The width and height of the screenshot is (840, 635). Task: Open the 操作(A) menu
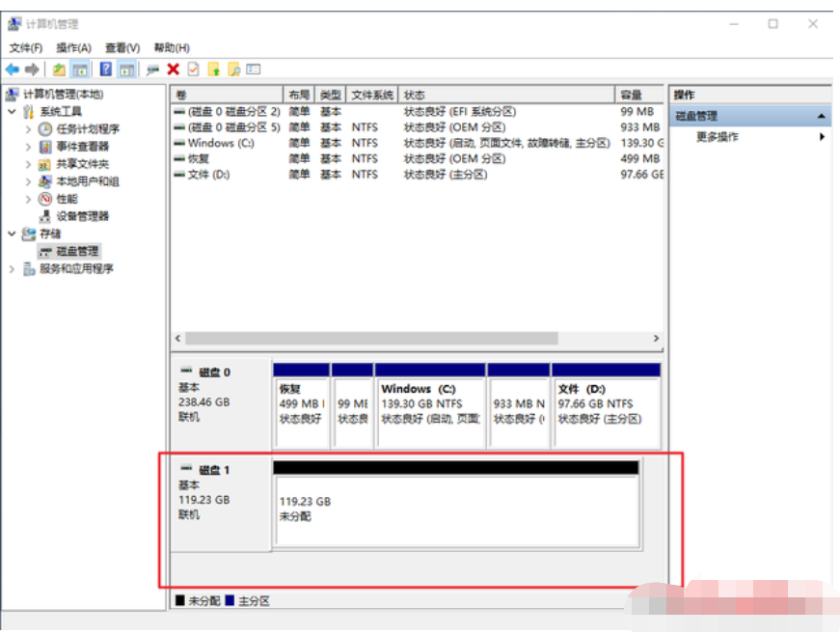[73, 47]
